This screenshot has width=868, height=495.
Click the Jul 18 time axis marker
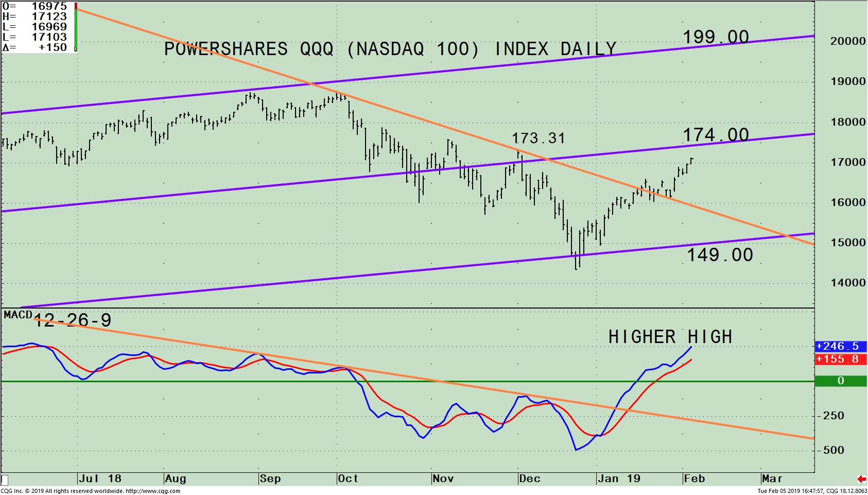(x=100, y=479)
